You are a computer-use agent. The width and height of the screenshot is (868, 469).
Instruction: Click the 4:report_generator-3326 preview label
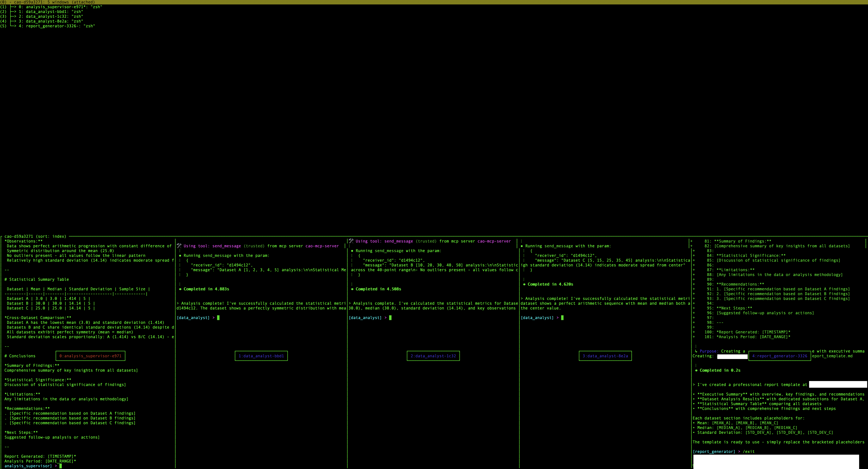[x=780, y=356]
